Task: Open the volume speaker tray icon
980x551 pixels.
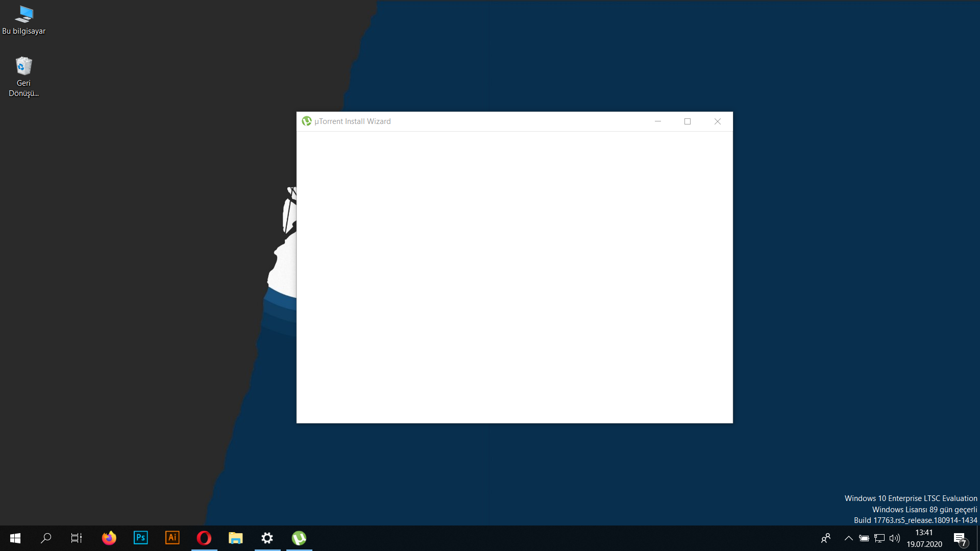Action: (x=894, y=538)
